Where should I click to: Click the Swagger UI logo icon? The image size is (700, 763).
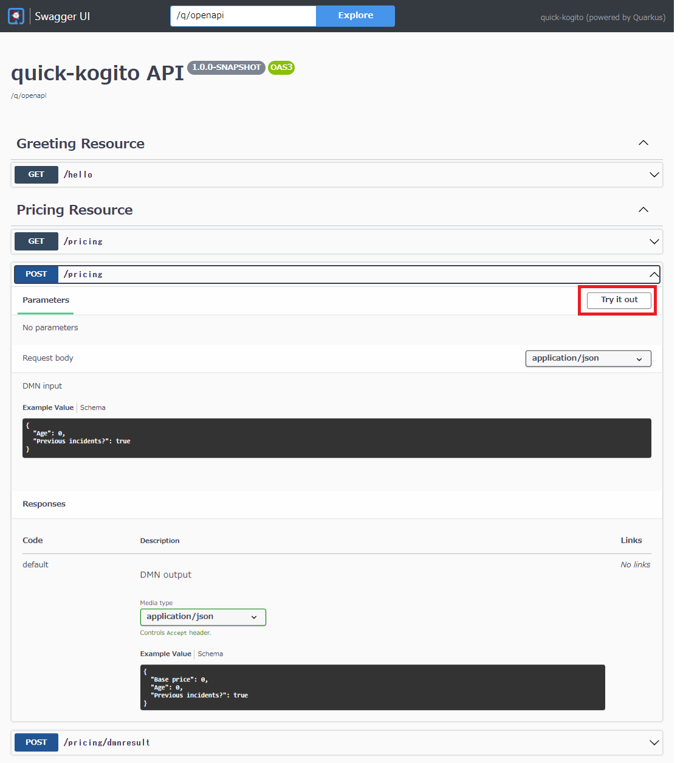tap(16, 16)
